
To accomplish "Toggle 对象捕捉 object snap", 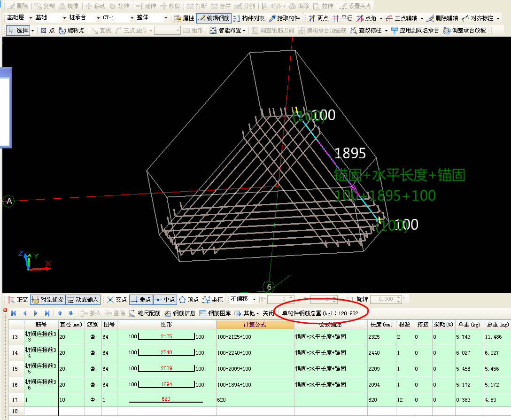I will 47,299.
